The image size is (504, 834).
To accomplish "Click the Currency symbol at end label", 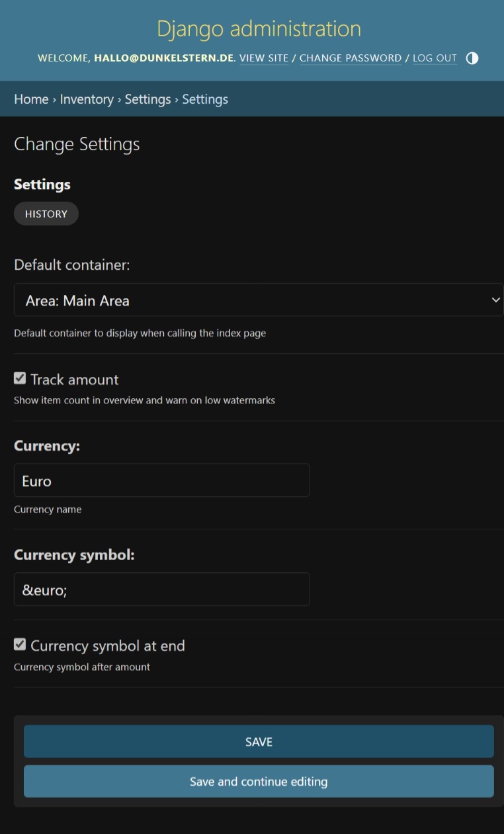I will (108, 646).
